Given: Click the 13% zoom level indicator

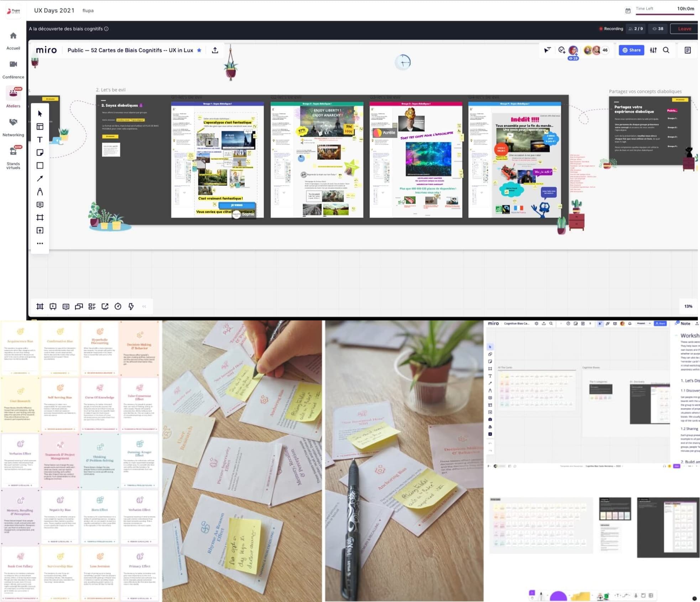Looking at the screenshot, I should point(688,307).
